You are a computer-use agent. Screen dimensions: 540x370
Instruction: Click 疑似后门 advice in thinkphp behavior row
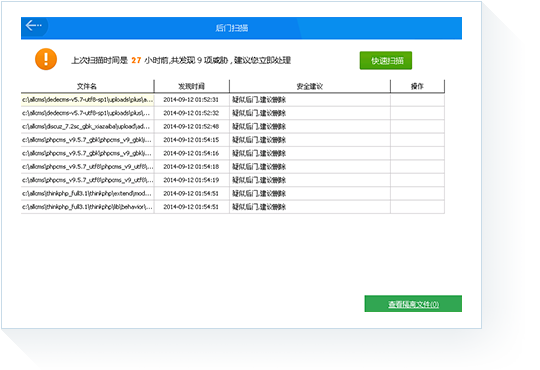(x=259, y=207)
